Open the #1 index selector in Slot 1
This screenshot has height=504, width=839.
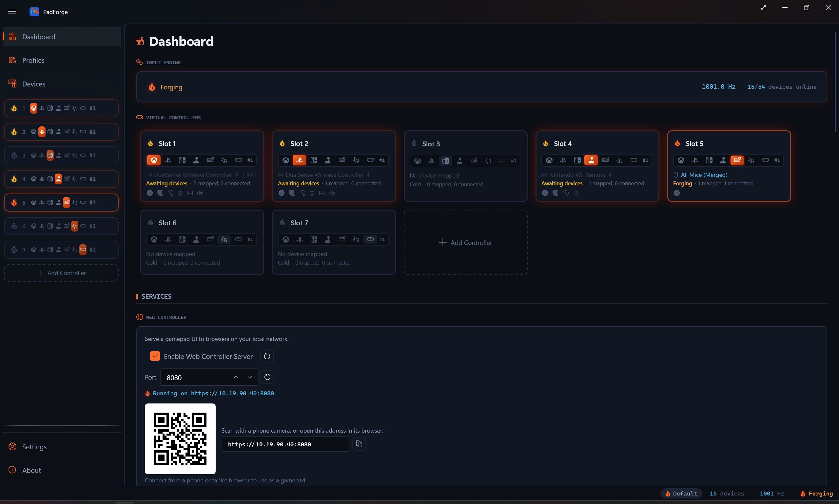click(x=250, y=160)
